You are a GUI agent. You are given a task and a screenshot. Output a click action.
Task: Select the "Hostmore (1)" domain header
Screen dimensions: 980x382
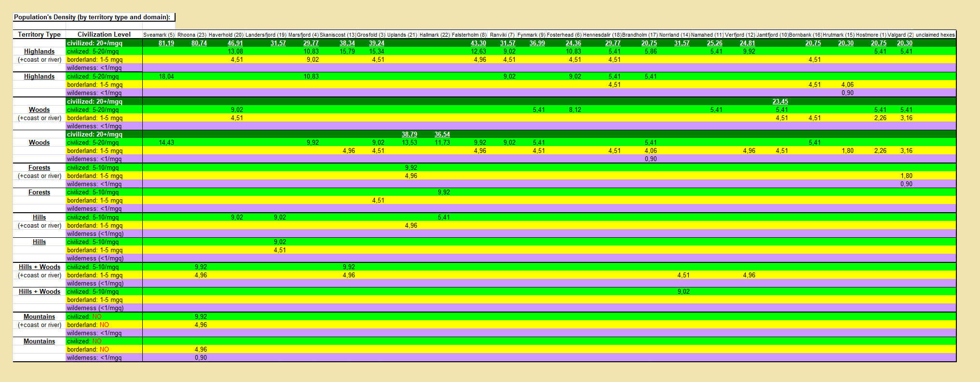pyautogui.click(x=871, y=35)
